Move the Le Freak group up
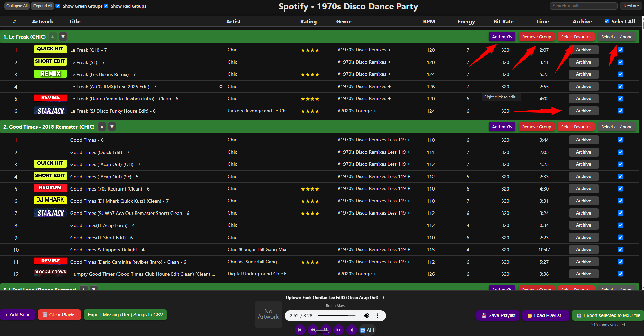644x336 pixels. (53, 37)
